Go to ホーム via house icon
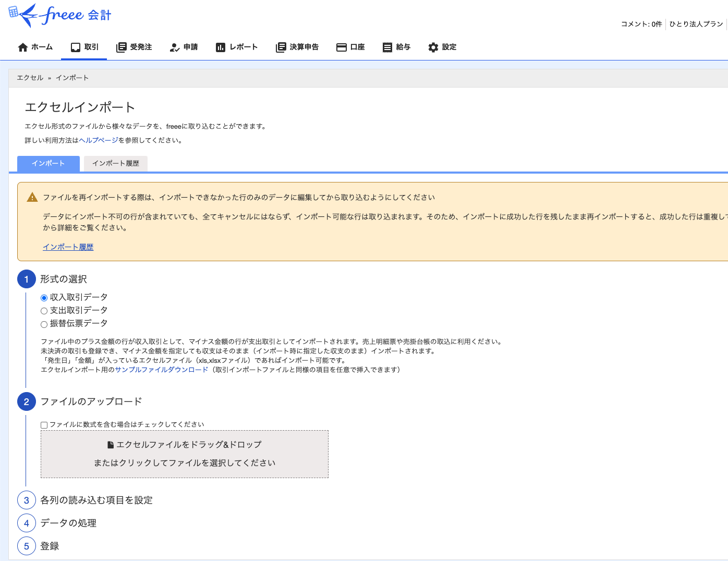The width and height of the screenshot is (728, 561). (x=22, y=47)
